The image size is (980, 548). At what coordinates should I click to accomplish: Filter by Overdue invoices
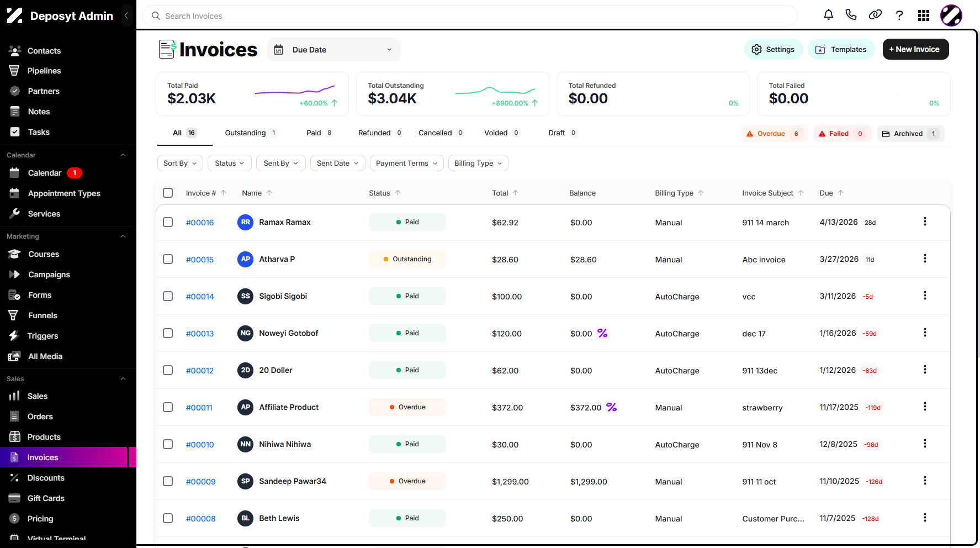point(774,134)
